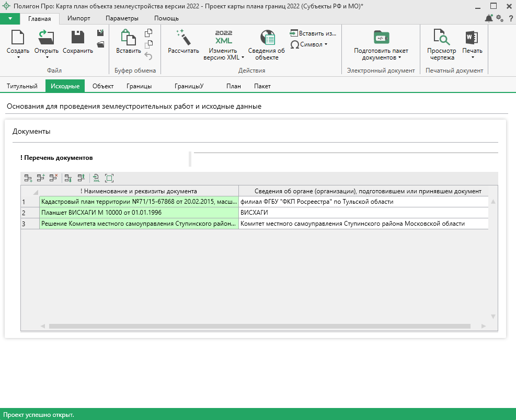Screen dimensions: 516x420
Task: Expand the Создать dropdown arrow
Action: point(18,57)
